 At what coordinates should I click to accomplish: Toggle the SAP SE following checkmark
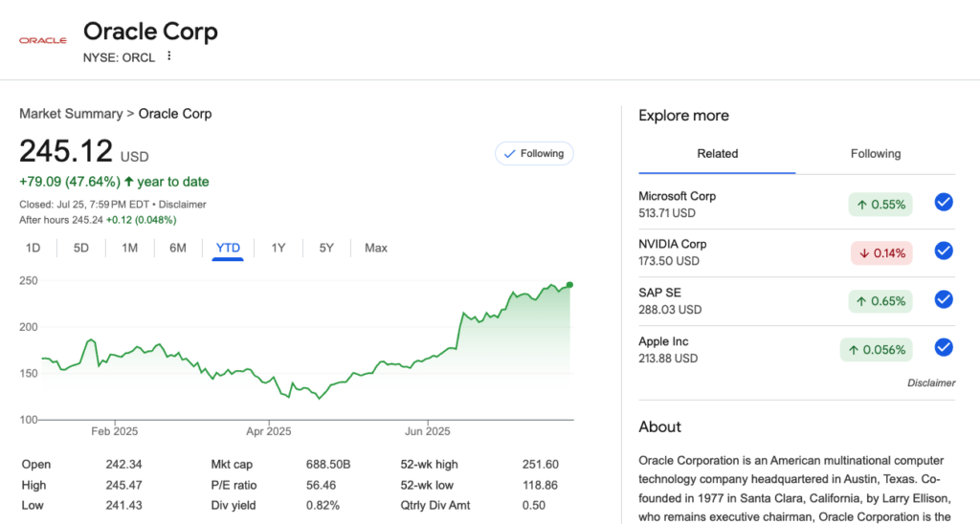(943, 300)
